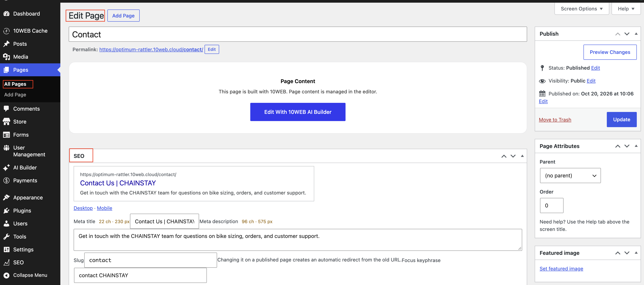The width and height of the screenshot is (644, 285).
Task: Click the Collapse Menu arrow icon
Action: (6, 275)
